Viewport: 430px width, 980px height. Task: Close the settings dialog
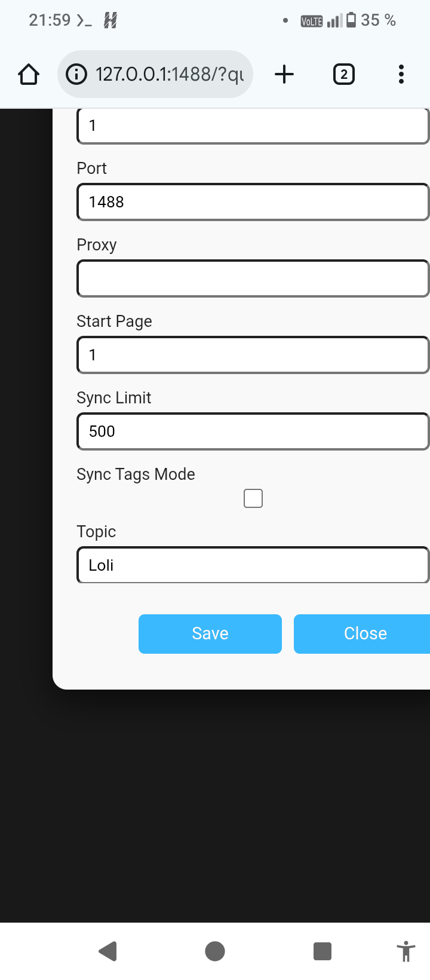click(x=362, y=634)
